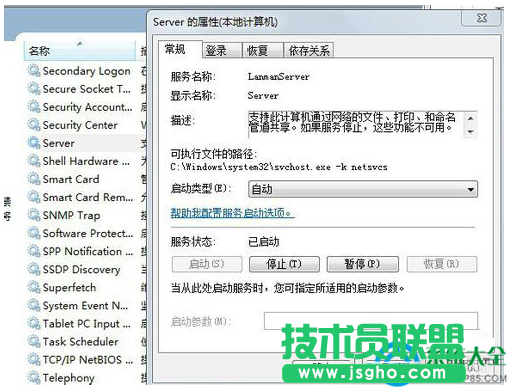Sort services by 名称 column header
Viewport: 509px width, 389px height.
[80, 51]
